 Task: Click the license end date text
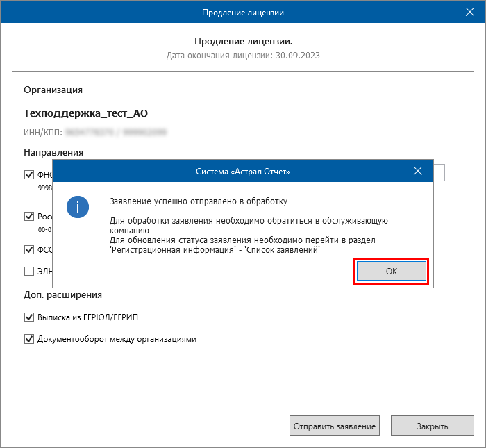[243, 54]
